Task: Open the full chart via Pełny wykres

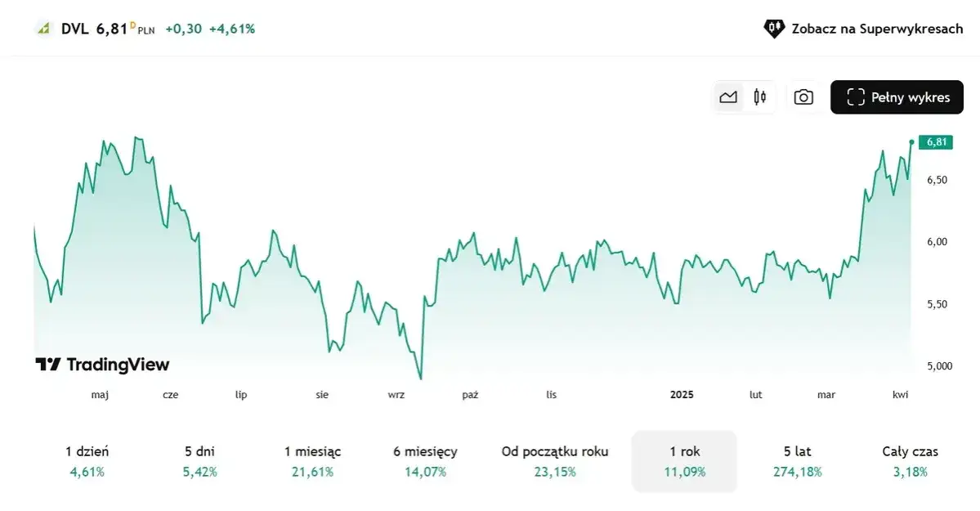Action: pyautogui.click(x=897, y=97)
